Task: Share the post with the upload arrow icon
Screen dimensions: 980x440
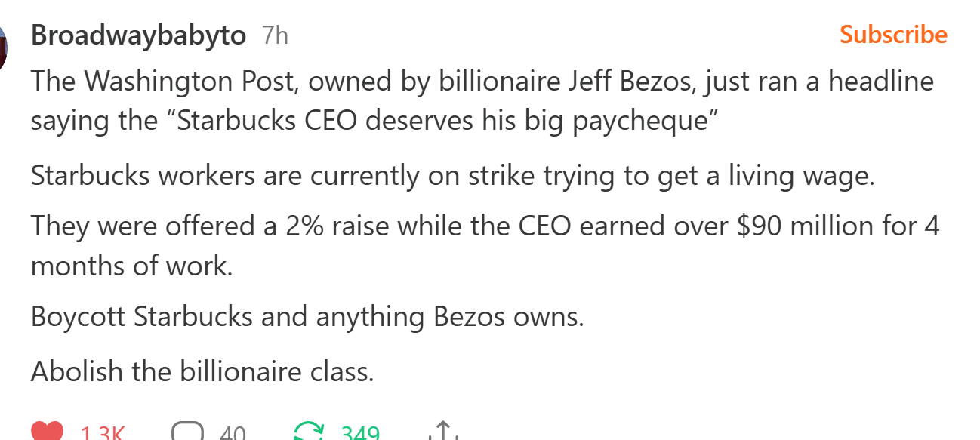Action: click(x=444, y=432)
